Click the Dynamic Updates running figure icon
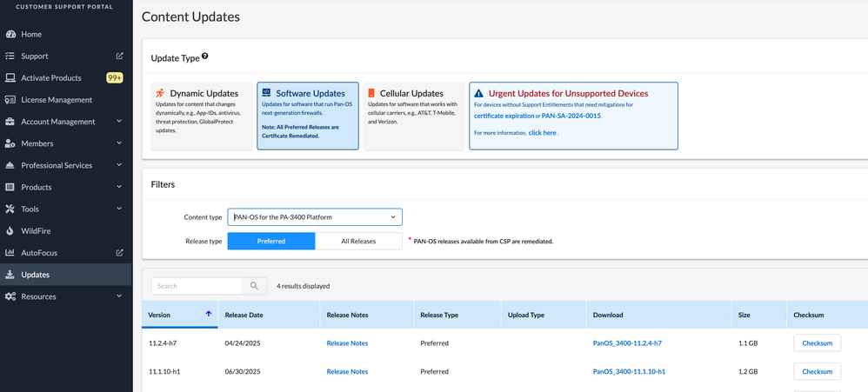The height and width of the screenshot is (392, 868). 161,93
